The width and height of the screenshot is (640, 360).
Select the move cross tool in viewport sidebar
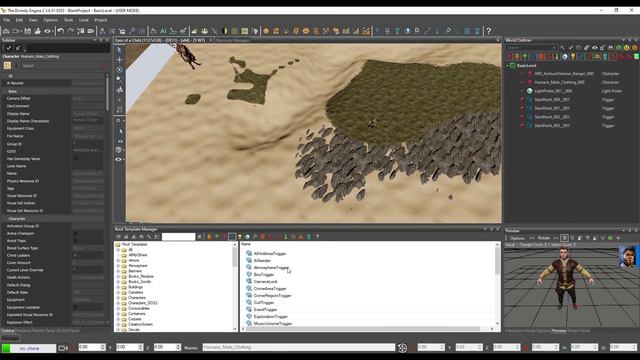coord(120,60)
